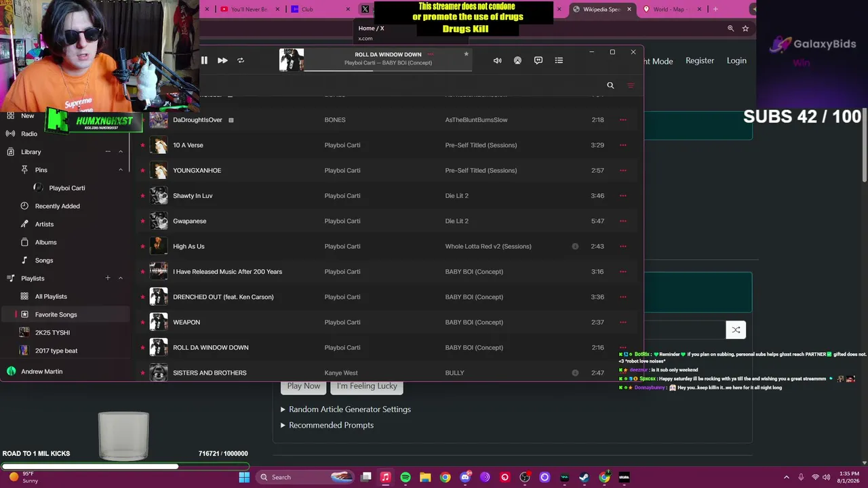Toggle favorite star for YOUNGXANHOE

142,170
